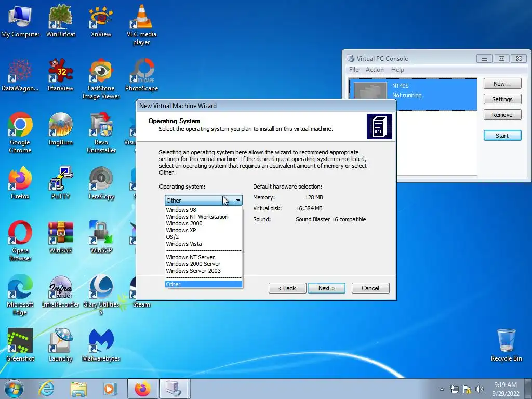The image size is (532, 399).
Task: Open XnView desktop shortcut
Action: pyautogui.click(x=101, y=21)
